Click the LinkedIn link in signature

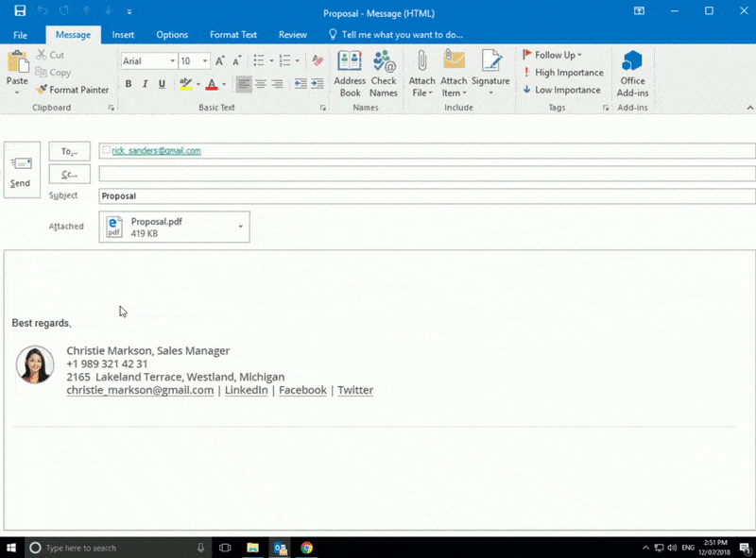[x=246, y=390]
